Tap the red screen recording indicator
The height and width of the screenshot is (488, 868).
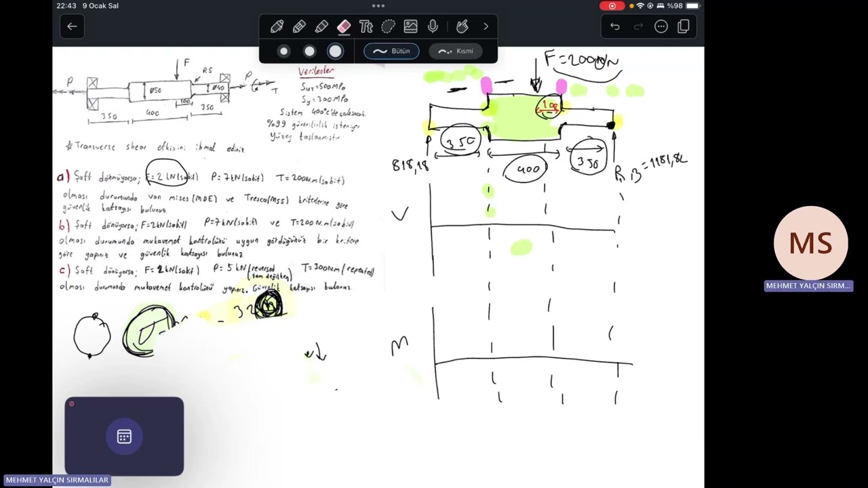point(612,5)
